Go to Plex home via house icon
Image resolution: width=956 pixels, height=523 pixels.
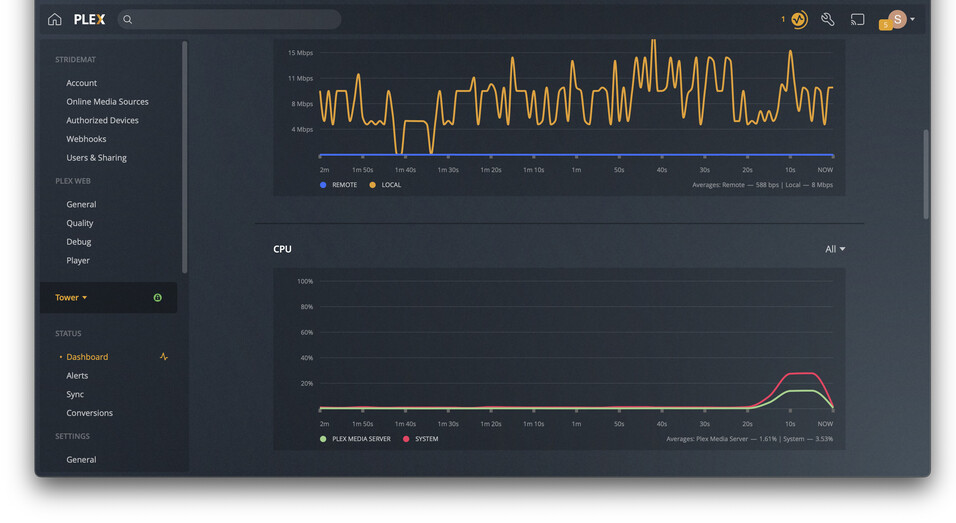(54, 20)
